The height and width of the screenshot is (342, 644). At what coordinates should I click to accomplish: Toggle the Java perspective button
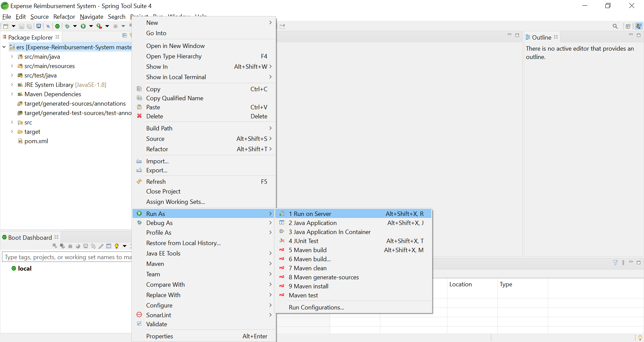639,26
